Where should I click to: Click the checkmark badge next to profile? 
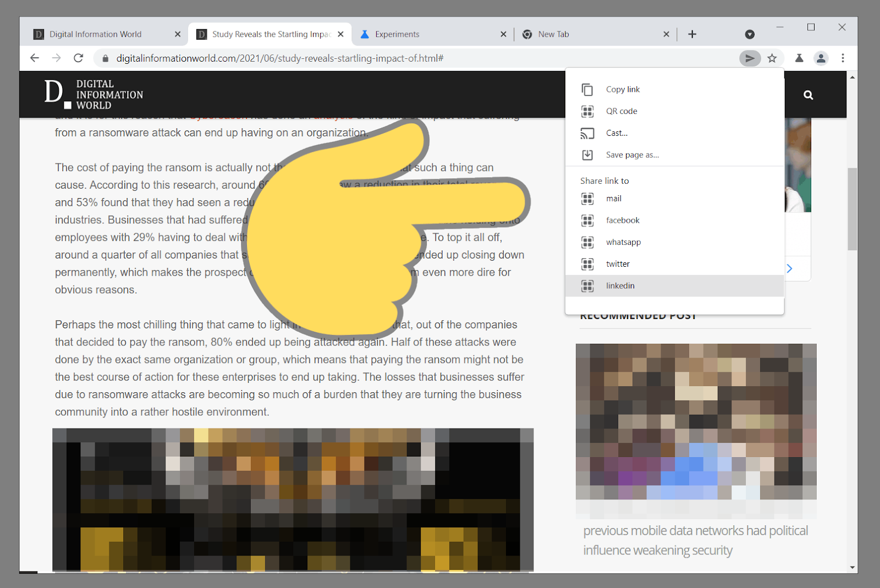point(750,34)
